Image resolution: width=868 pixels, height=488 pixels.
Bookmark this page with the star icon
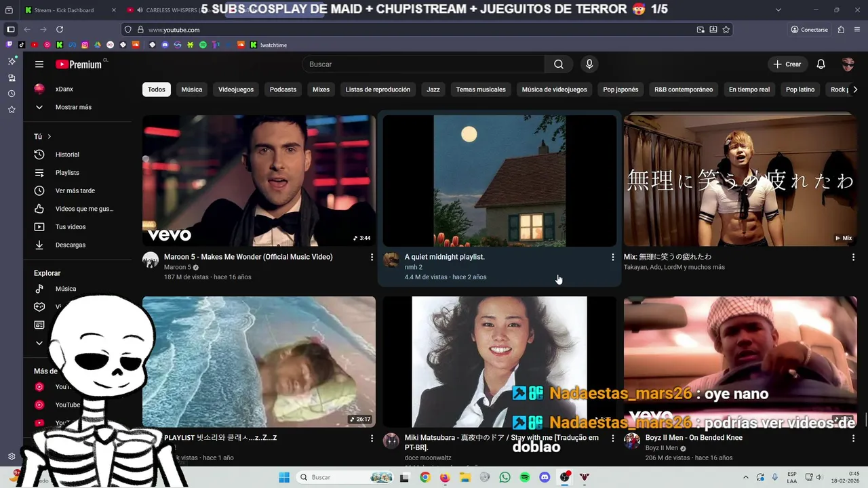pyautogui.click(x=726, y=30)
